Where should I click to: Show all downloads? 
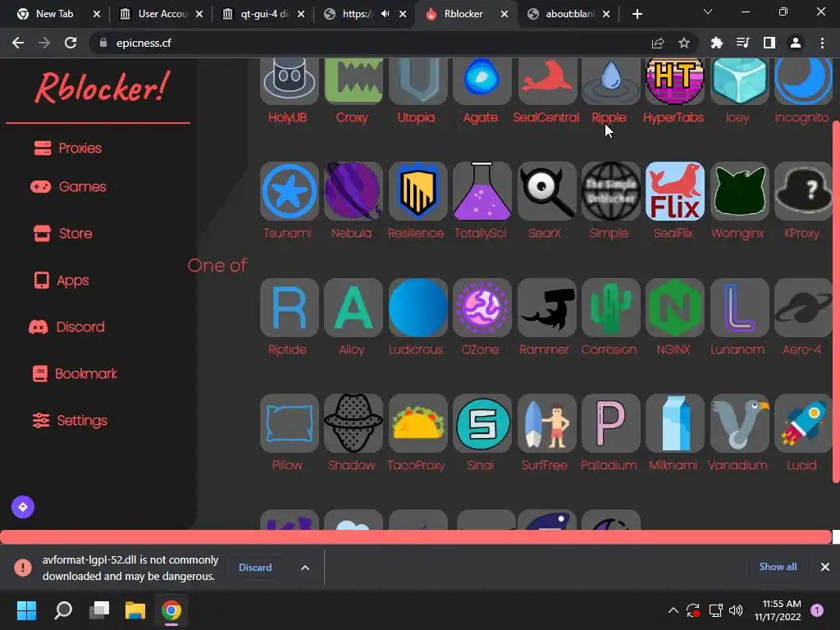tap(778, 567)
